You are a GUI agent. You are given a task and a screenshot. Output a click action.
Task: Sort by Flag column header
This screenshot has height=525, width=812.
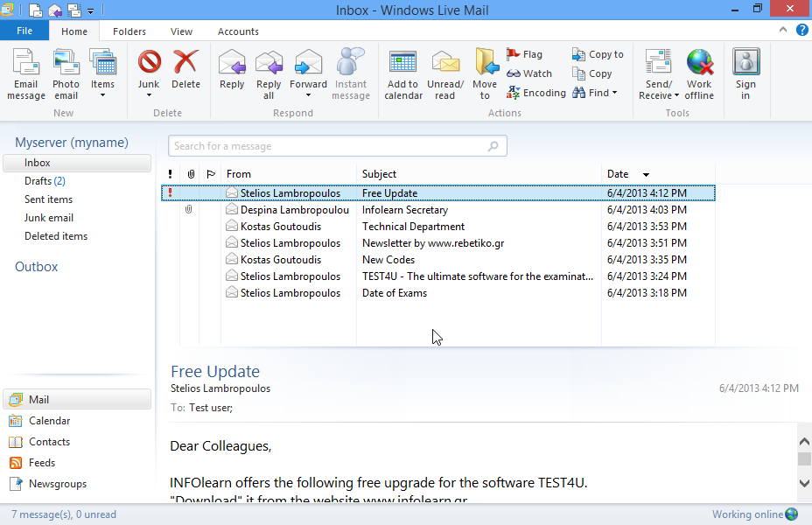tap(211, 174)
